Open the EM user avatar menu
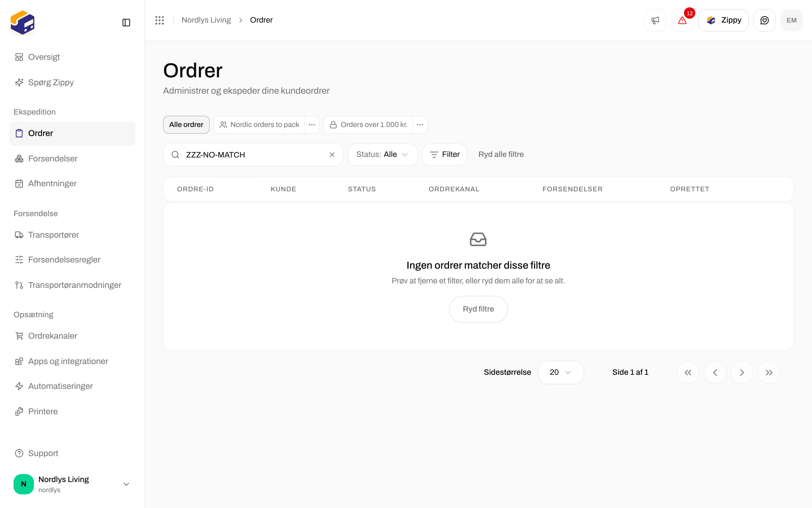 coord(791,20)
